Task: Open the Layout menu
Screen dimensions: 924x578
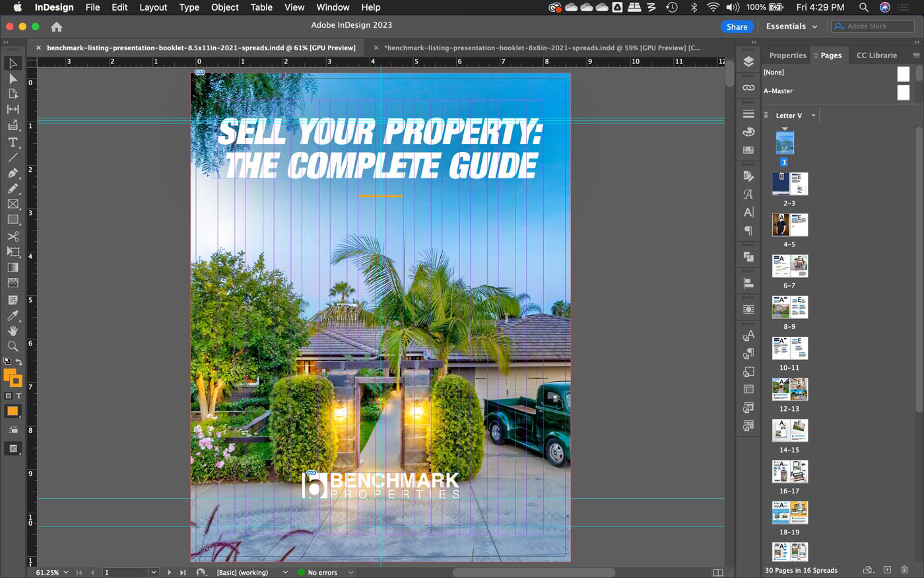Action: pyautogui.click(x=153, y=7)
